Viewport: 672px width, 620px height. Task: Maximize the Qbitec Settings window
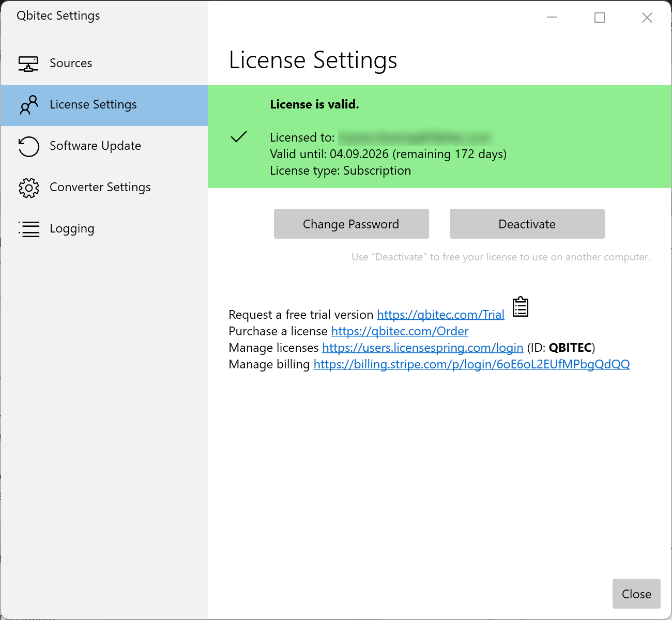tap(600, 18)
